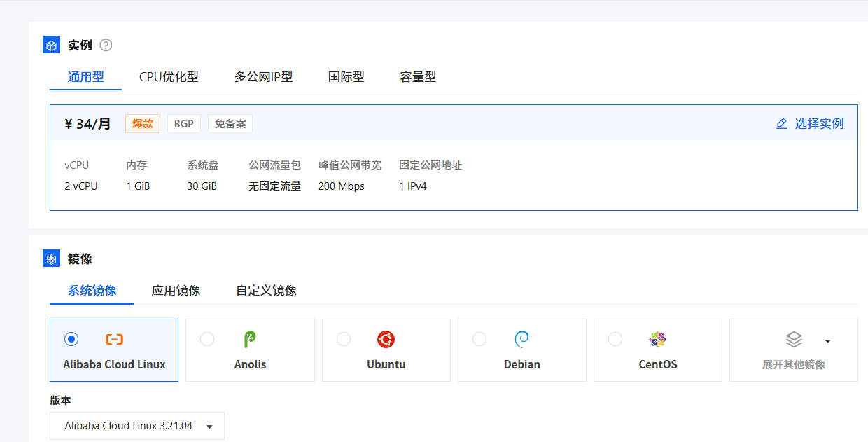Click the Anolis card label
Image resolution: width=868 pixels, height=442 pixels.
(x=250, y=365)
